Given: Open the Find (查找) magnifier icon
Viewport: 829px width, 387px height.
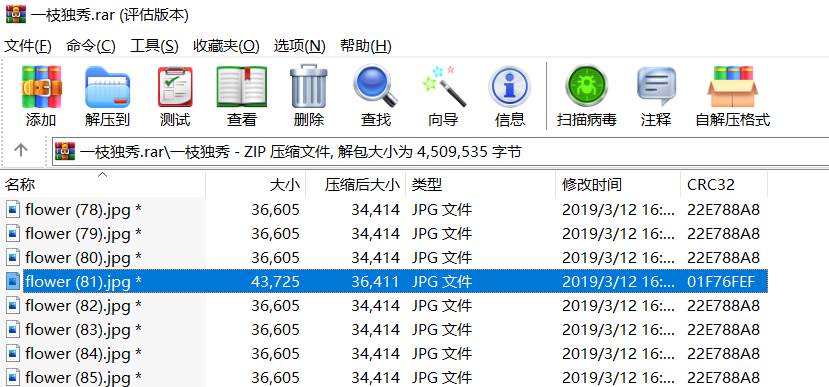Looking at the screenshot, I should [376, 87].
